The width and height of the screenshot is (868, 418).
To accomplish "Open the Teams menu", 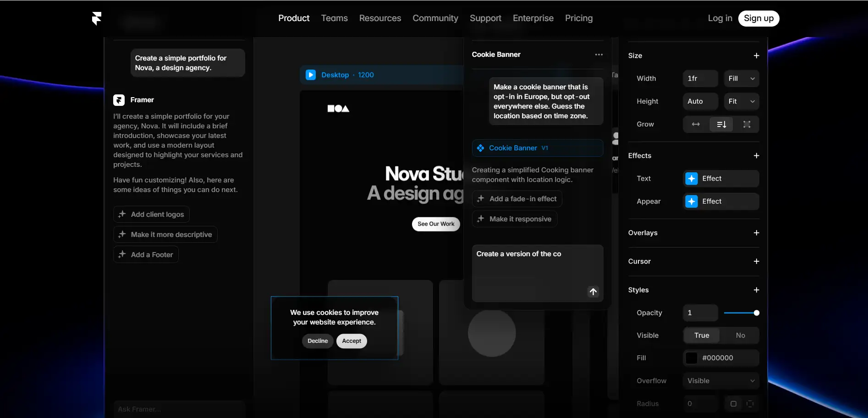I will tap(335, 18).
